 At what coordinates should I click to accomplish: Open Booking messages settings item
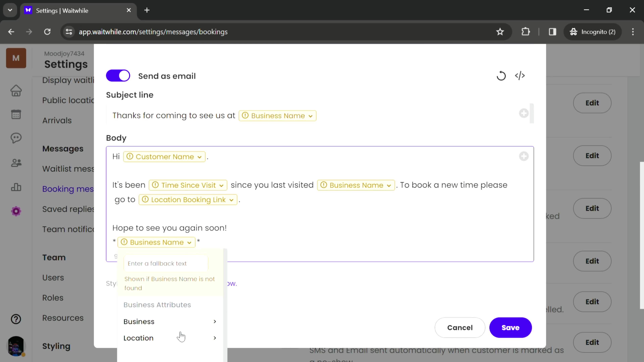click(68, 189)
